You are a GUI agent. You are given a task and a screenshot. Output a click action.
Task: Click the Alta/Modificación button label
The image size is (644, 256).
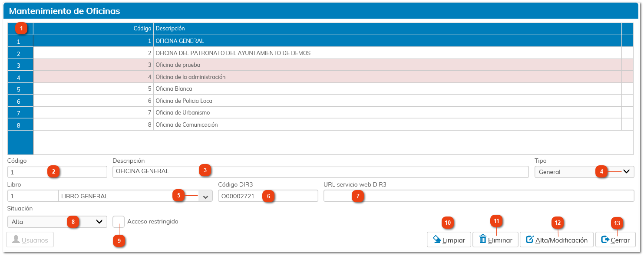[x=561, y=240]
